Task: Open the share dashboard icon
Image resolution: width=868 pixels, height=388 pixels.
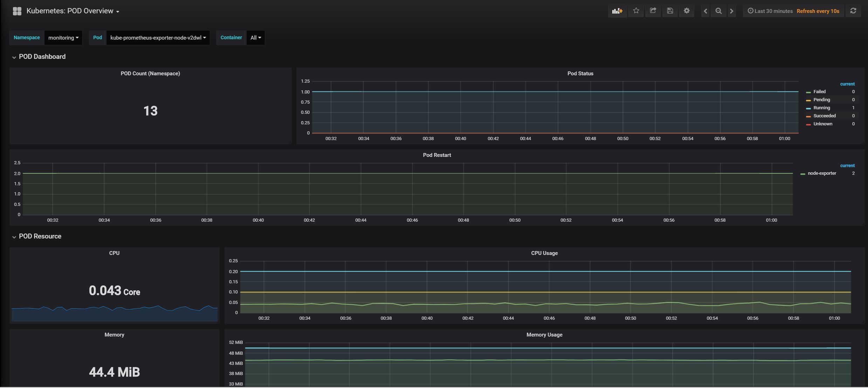Action: coord(653,11)
